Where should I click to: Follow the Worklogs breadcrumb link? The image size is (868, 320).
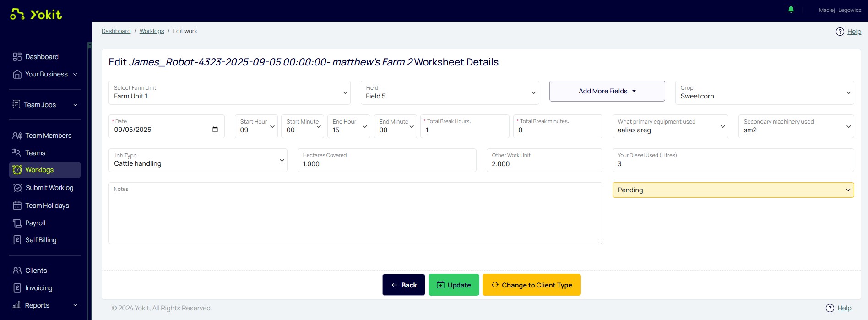click(152, 31)
